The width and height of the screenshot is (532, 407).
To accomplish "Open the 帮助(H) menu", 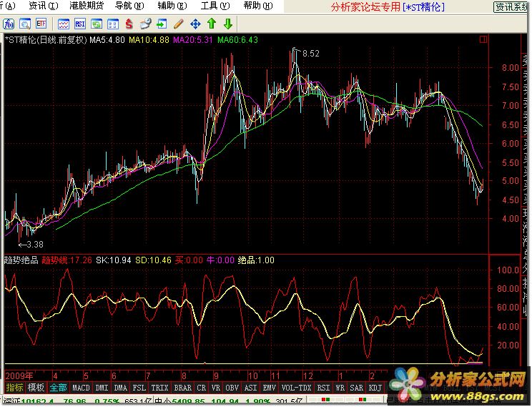I will [258, 6].
